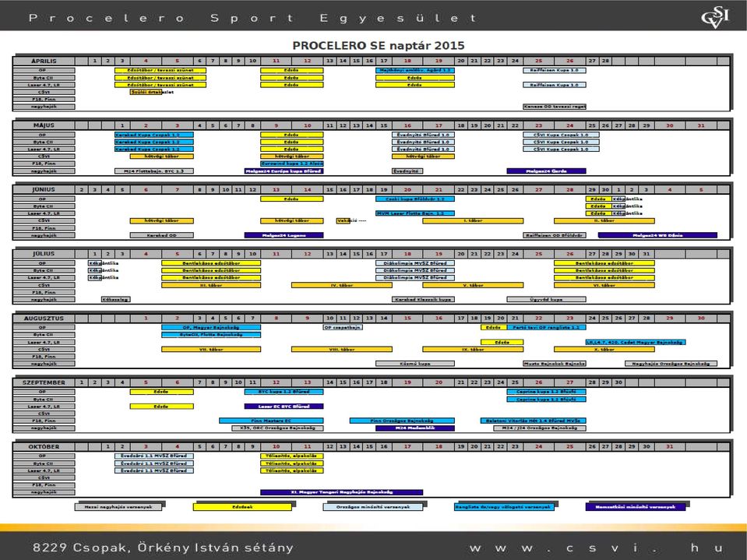Click the III. tábor bar in July
Viewport: 747px width, 560px height.
click(x=211, y=285)
